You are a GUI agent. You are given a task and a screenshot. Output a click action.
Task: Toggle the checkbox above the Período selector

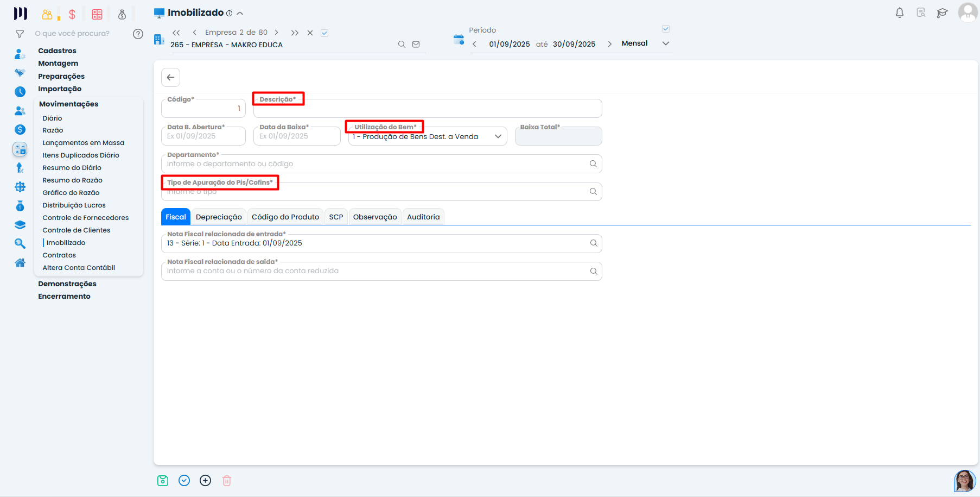click(666, 29)
